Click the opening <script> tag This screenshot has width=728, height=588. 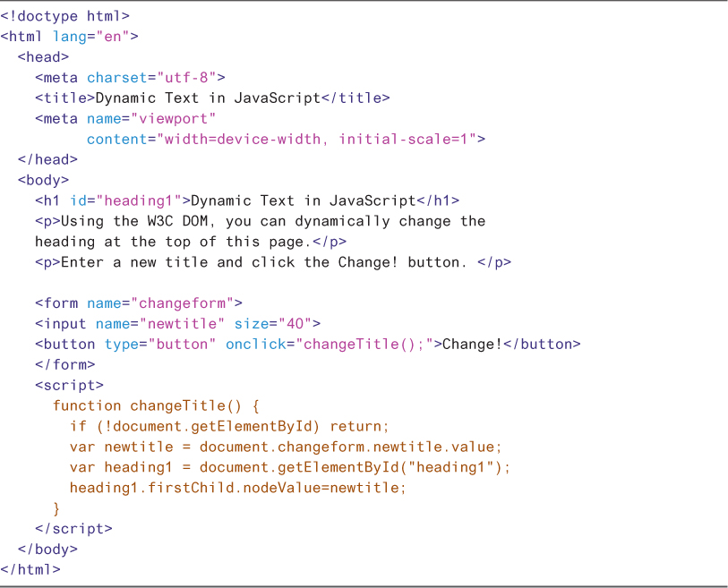pos(69,385)
